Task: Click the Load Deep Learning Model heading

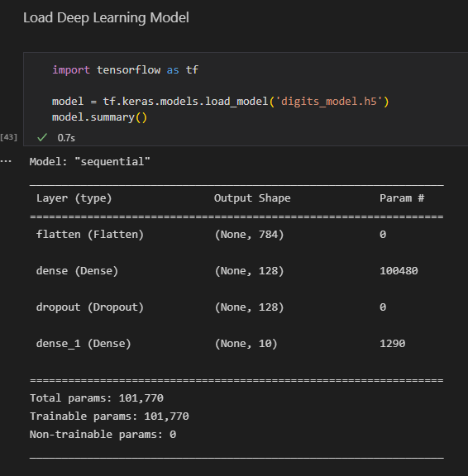Action: coord(107,17)
